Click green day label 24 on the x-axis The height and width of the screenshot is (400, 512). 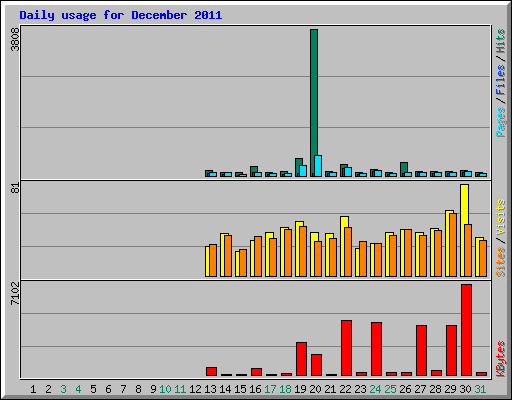[375, 389]
